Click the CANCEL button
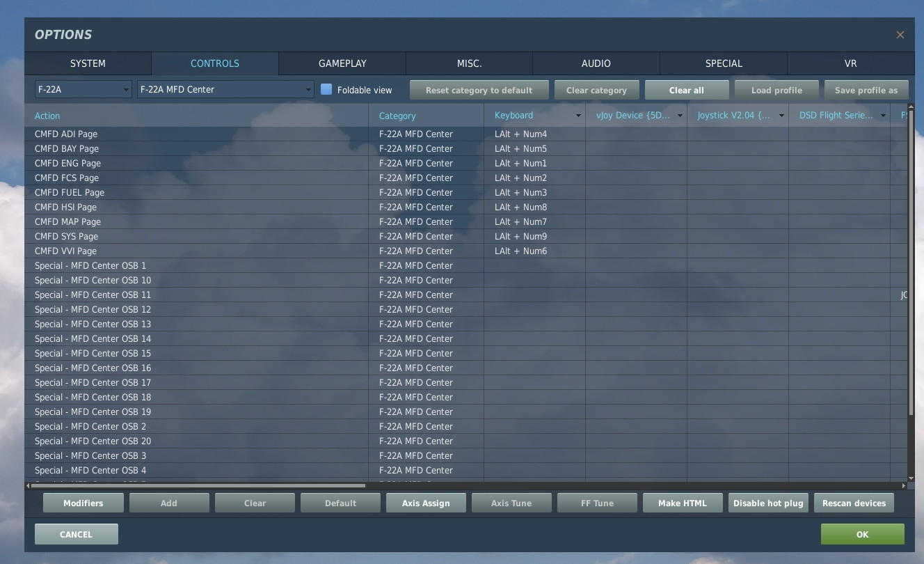Viewport: 924px width, 564px height. [x=77, y=534]
